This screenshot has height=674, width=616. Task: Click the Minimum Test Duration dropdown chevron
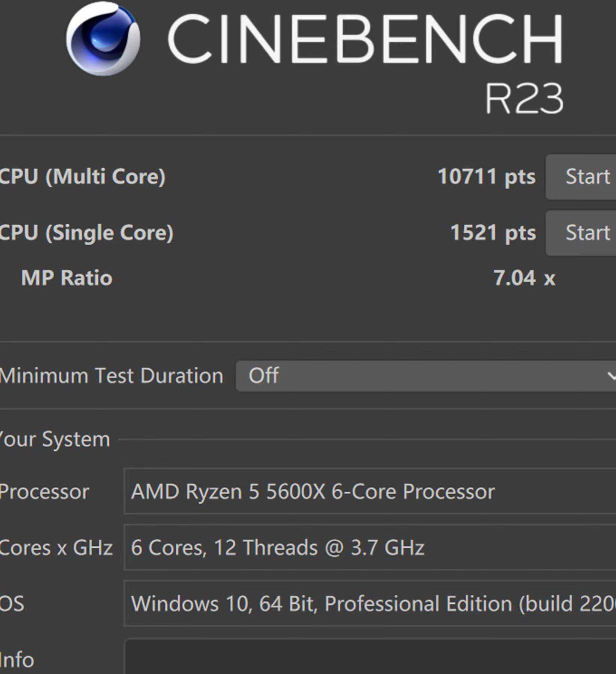[611, 376]
